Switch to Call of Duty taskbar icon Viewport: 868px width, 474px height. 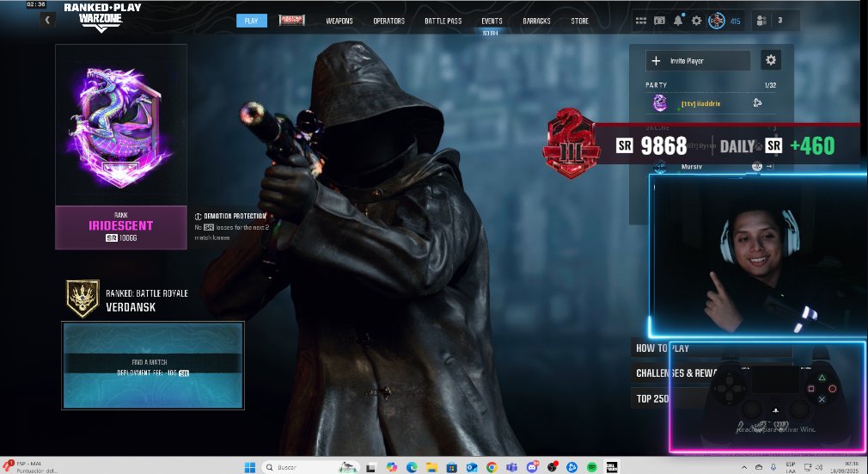tap(612, 467)
